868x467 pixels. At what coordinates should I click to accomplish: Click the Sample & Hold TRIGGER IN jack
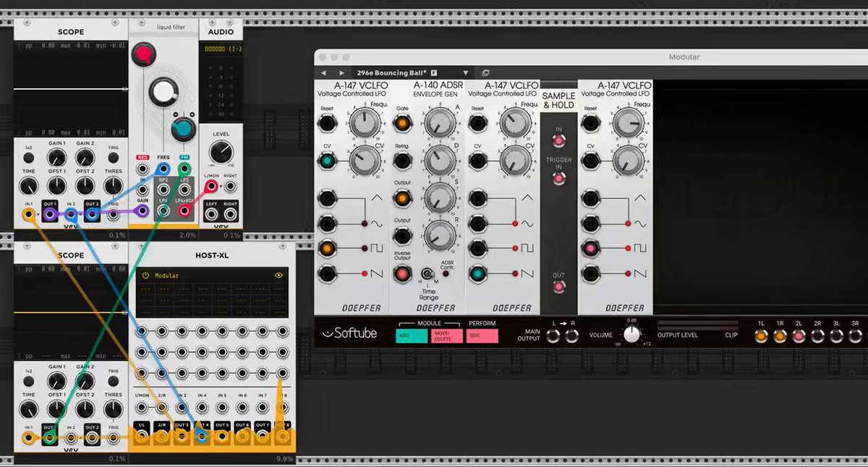(x=558, y=178)
